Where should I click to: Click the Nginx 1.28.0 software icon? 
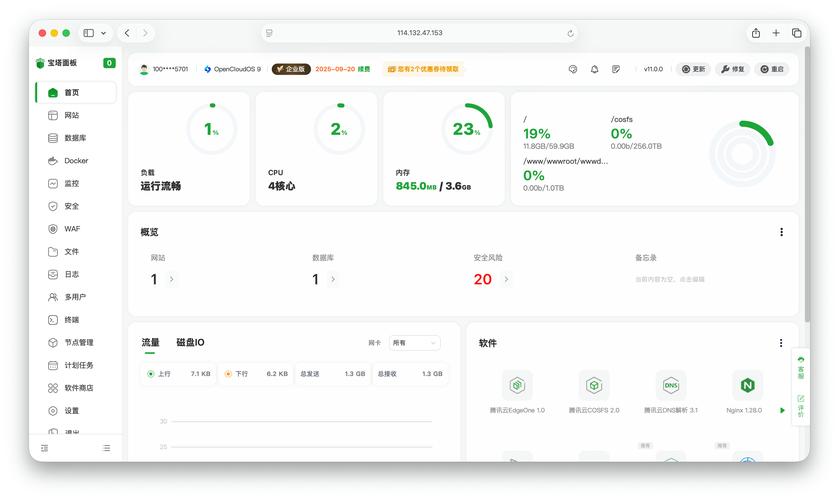tap(746, 385)
